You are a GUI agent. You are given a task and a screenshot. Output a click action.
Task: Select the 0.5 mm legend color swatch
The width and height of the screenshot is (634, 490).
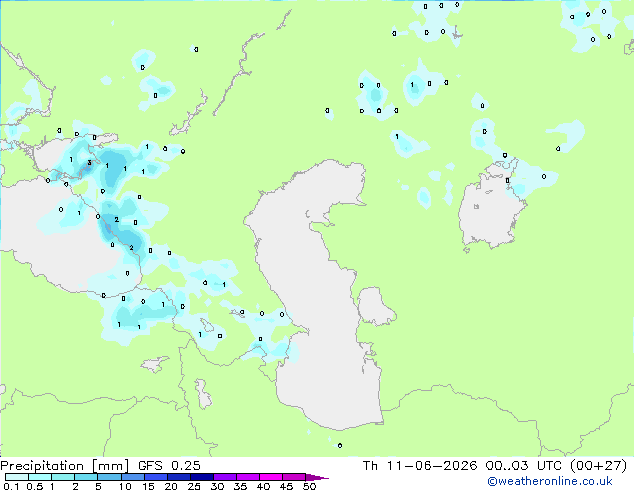tap(40, 477)
